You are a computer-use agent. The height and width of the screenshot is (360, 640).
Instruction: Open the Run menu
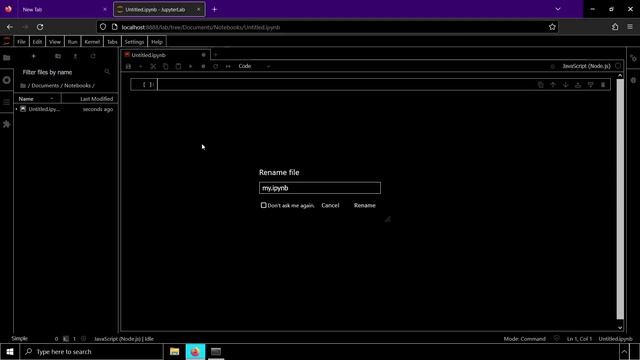[x=72, y=42]
